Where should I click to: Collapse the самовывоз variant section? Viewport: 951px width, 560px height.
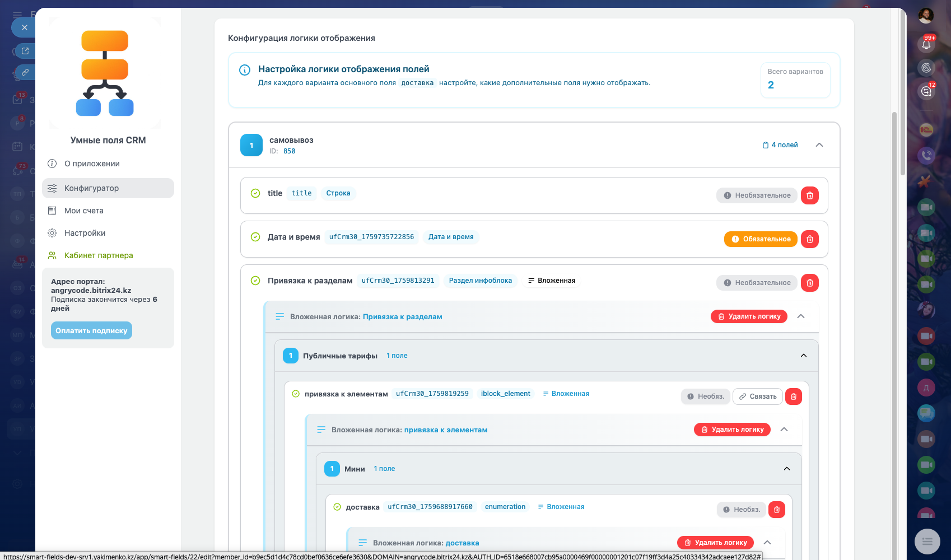819,145
